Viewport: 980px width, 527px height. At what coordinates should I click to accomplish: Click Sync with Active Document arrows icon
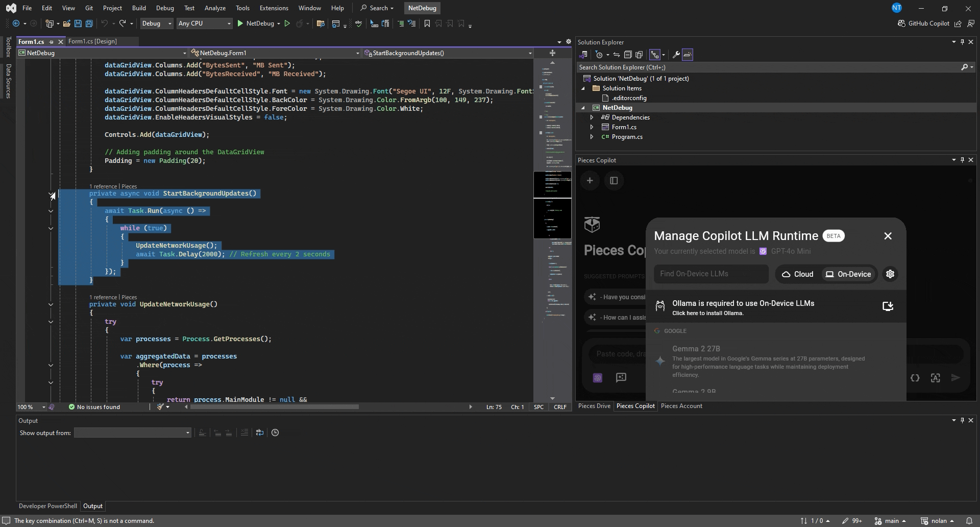tap(617, 55)
